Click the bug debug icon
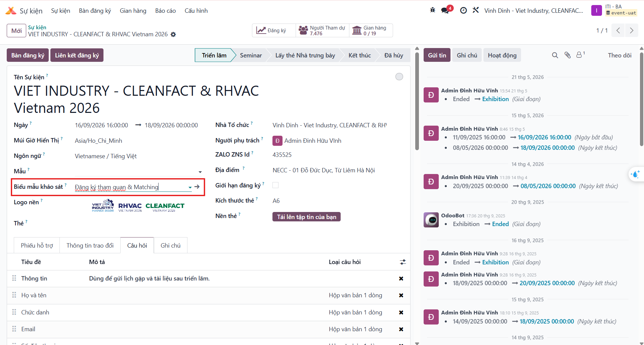This screenshot has width=644, height=345. pyautogui.click(x=433, y=10)
